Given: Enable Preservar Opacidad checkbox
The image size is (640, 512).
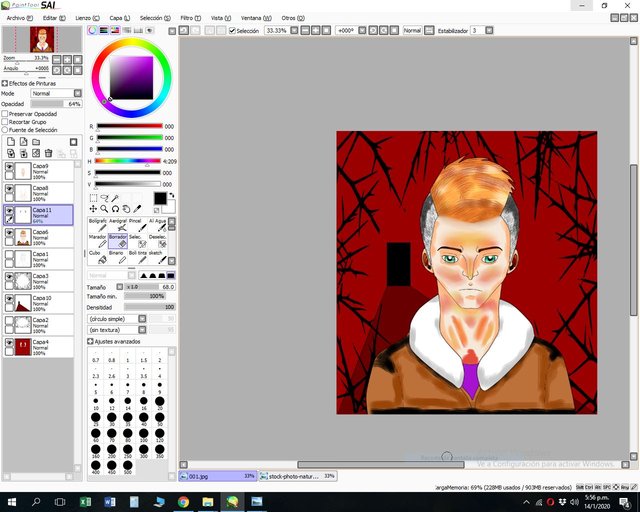Looking at the screenshot, I should [x=5, y=114].
